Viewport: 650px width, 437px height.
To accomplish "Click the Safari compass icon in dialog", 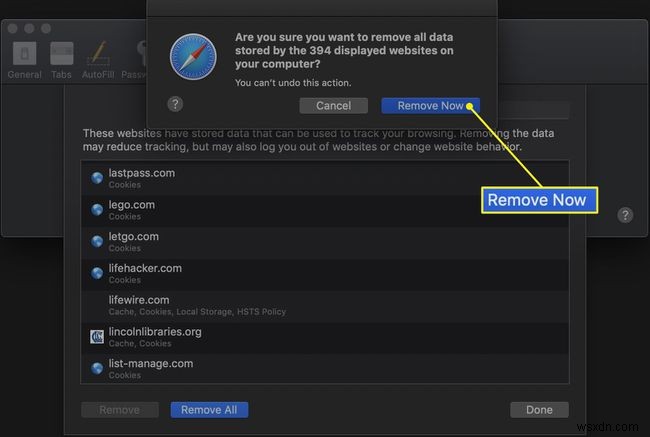I will coord(193,57).
